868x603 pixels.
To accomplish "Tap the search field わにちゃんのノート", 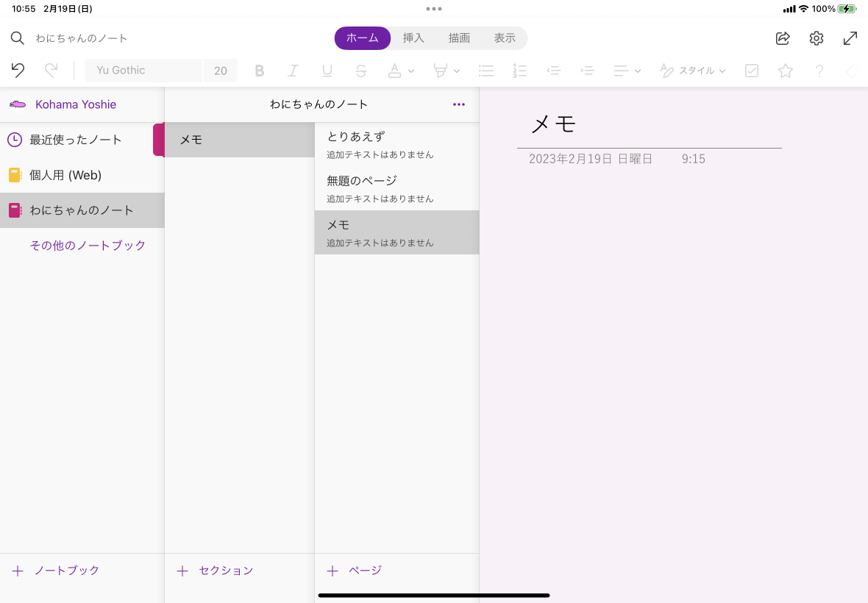I will pos(82,38).
